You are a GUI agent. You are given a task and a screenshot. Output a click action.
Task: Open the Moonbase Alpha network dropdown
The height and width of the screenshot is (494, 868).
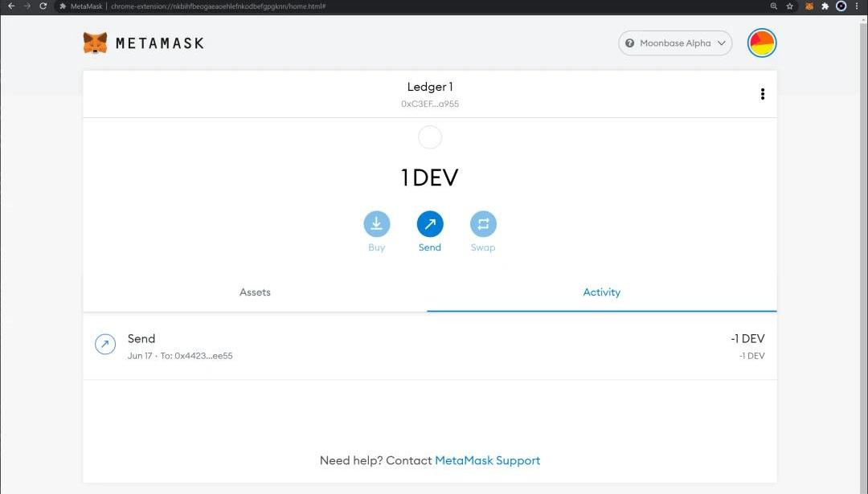tap(675, 43)
